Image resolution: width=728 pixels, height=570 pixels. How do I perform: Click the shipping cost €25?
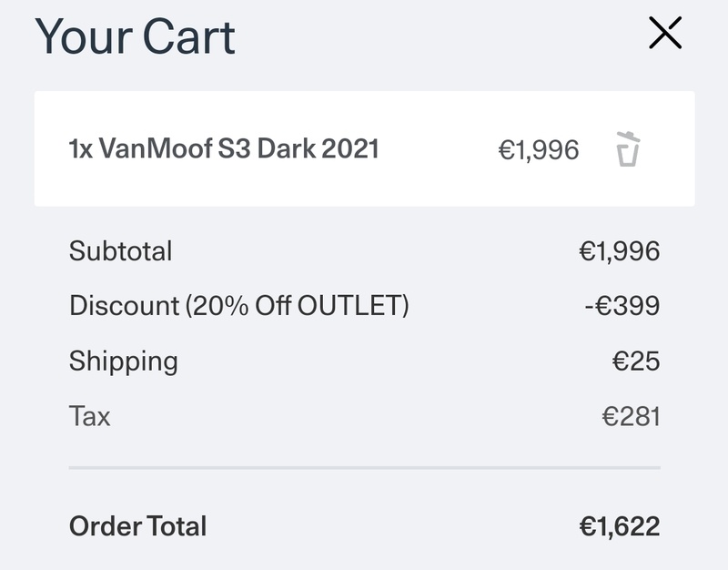[x=636, y=361]
